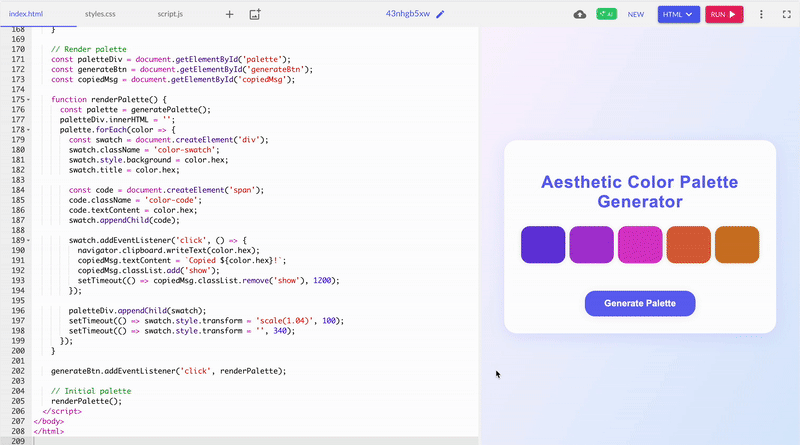
Task: Toggle fullscreen preview icon
Action: point(787,14)
